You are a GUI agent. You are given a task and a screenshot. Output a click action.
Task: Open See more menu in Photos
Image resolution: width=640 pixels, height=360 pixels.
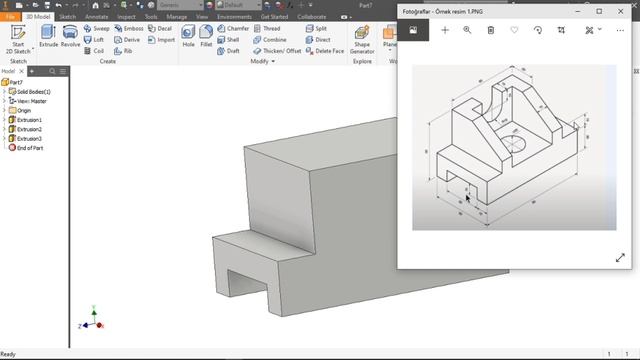[620, 30]
